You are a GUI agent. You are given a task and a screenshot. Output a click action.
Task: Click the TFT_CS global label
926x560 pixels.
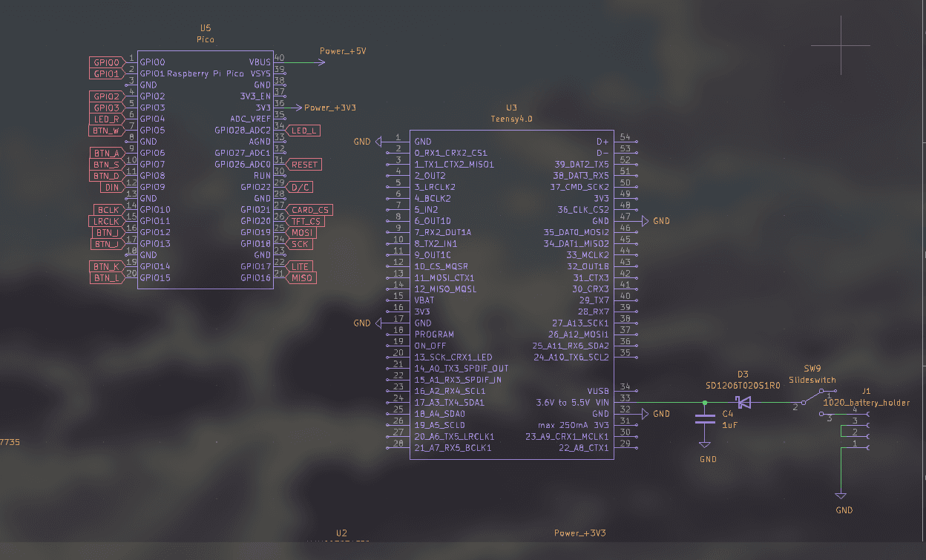(x=306, y=221)
